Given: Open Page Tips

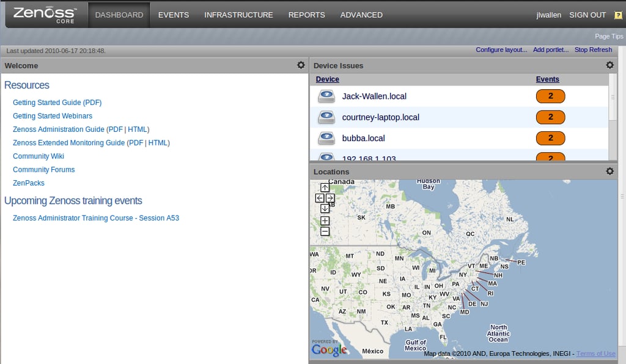Looking at the screenshot, I should [609, 36].
